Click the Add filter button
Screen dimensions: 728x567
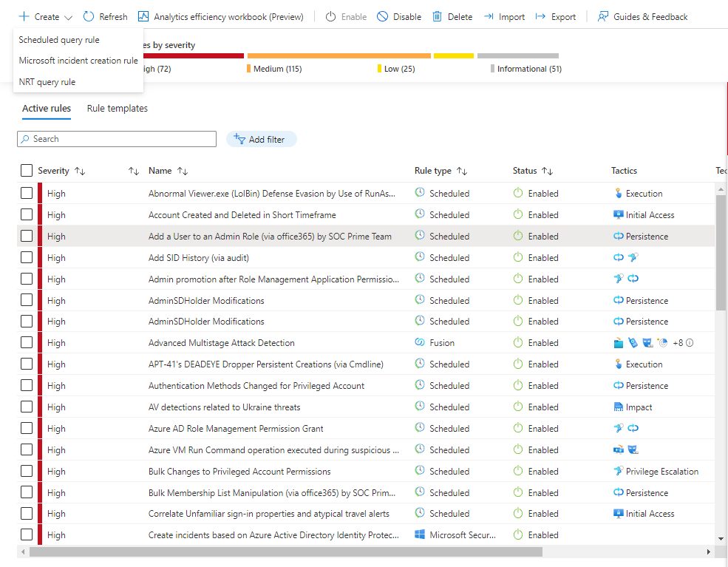coord(261,139)
